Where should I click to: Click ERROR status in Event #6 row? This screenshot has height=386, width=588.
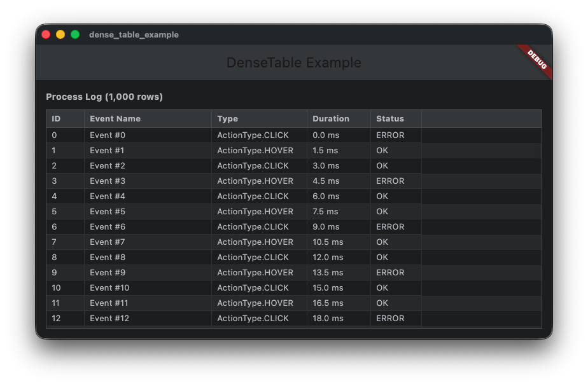(x=396, y=227)
